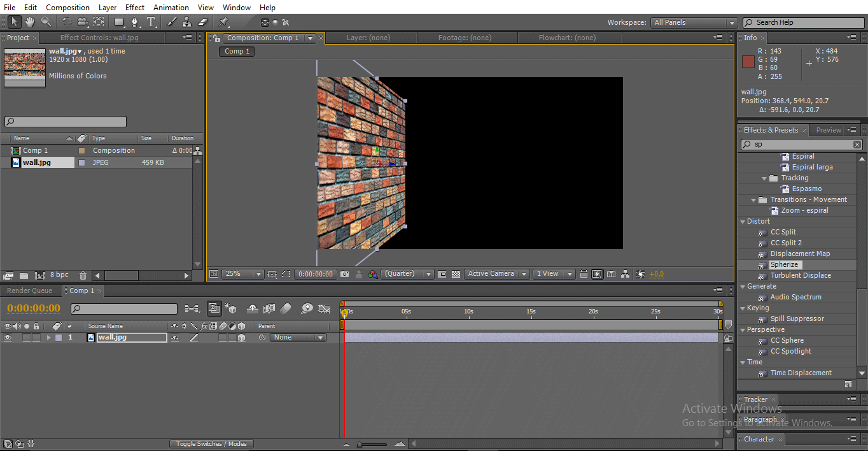
Task: Select the Pen tool
Action: point(135,22)
